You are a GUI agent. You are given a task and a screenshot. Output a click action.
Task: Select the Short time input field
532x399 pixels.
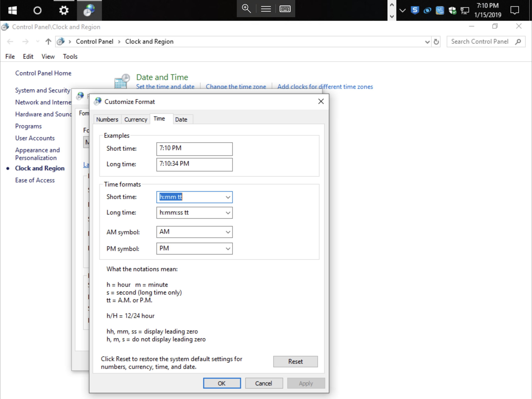(194, 197)
